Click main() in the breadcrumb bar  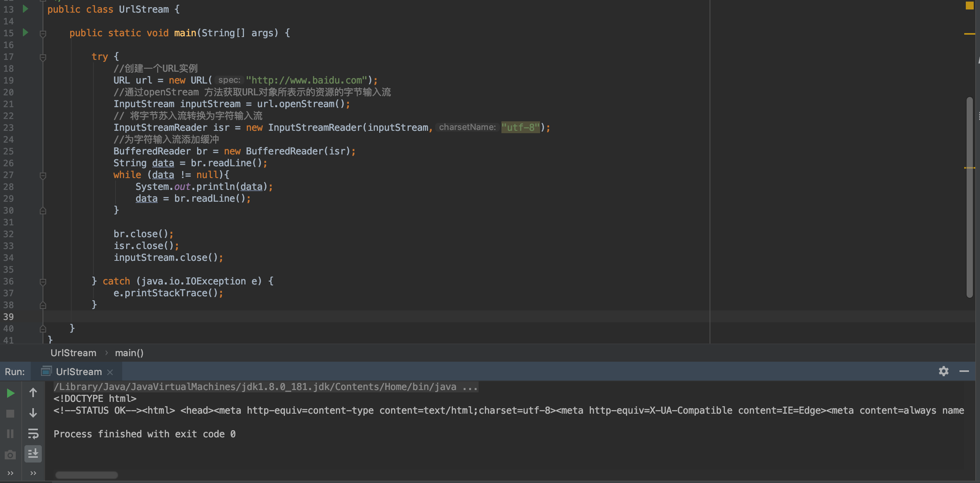pos(129,353)
